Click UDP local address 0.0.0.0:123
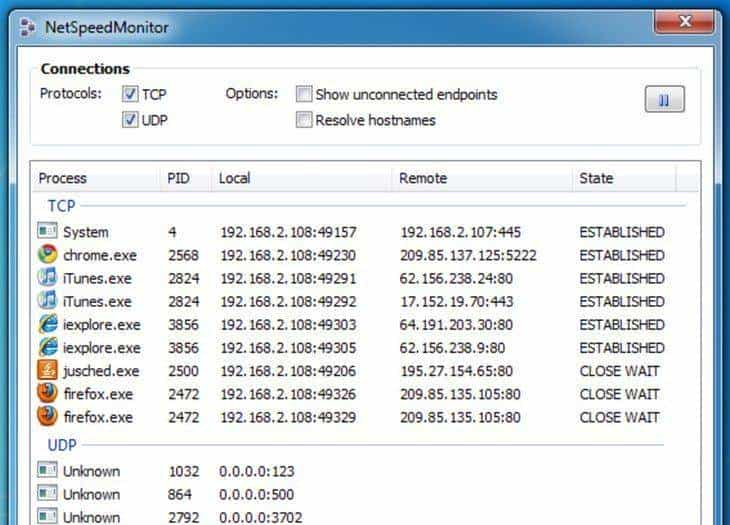Screen dimensions: 730x525 (x=257, y=471)
